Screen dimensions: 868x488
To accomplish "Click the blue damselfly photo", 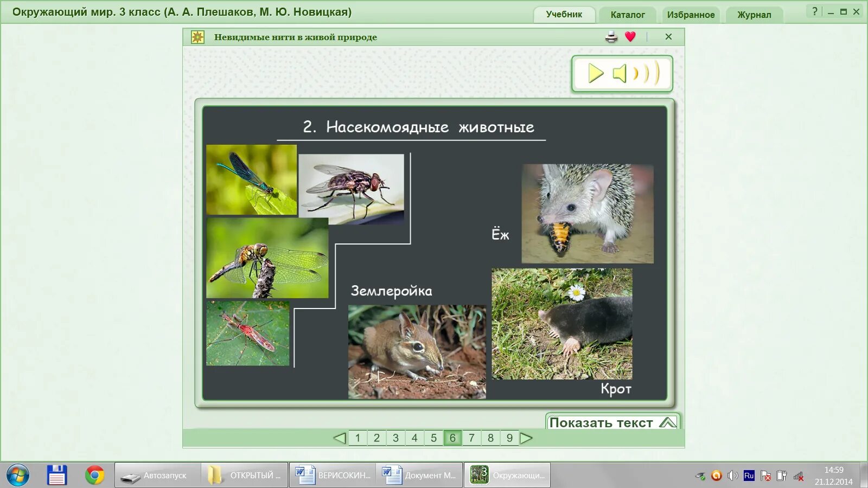I will pyautogui.click(x=251, y=179).
